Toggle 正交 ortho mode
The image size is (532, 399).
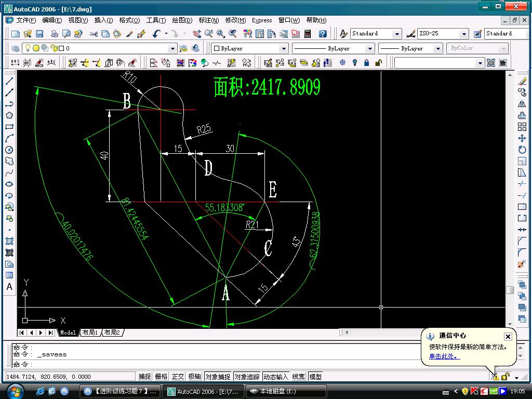click(x=178, y=377)
